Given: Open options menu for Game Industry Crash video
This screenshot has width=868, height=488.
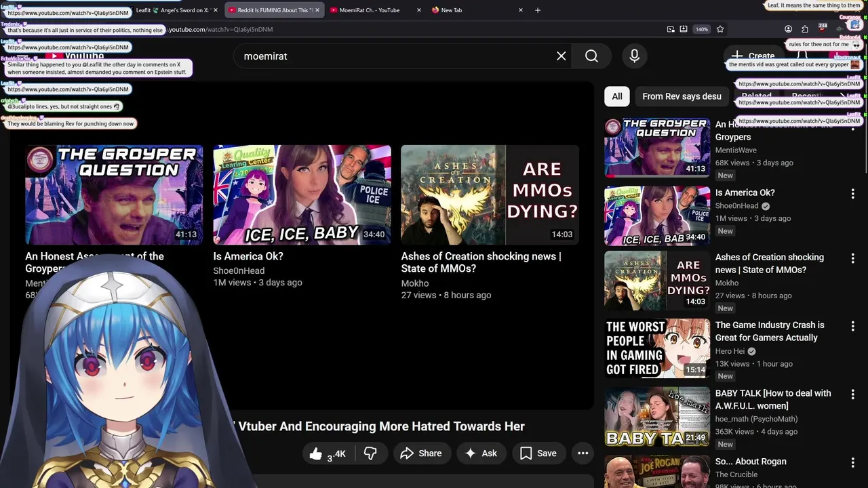Looking at the screenshot, I should click(852, 326).
